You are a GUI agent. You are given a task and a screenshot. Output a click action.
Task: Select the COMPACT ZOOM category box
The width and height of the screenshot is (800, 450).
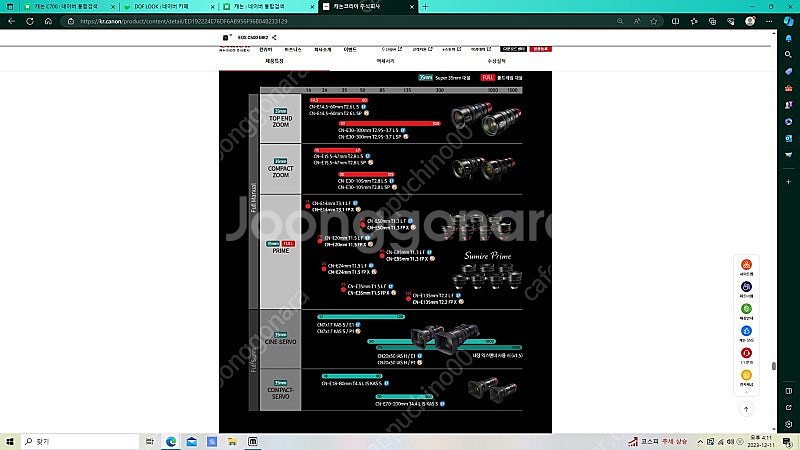[x=280, y=169]
